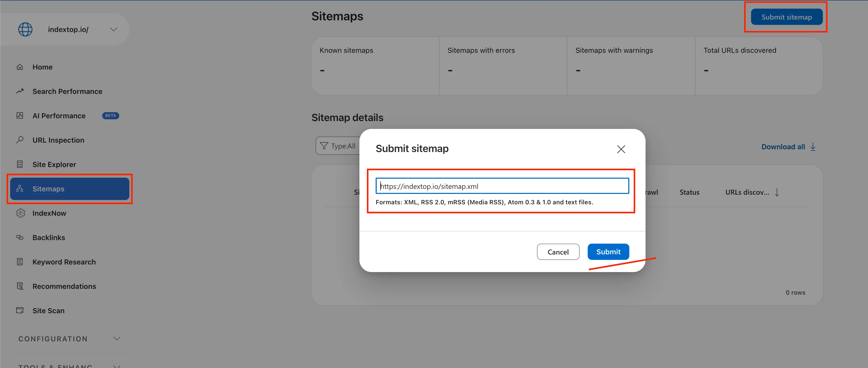The image size is (868, 368).
Task: Click the download arrow icon beside Download all
Action: (x=813, y=147)
